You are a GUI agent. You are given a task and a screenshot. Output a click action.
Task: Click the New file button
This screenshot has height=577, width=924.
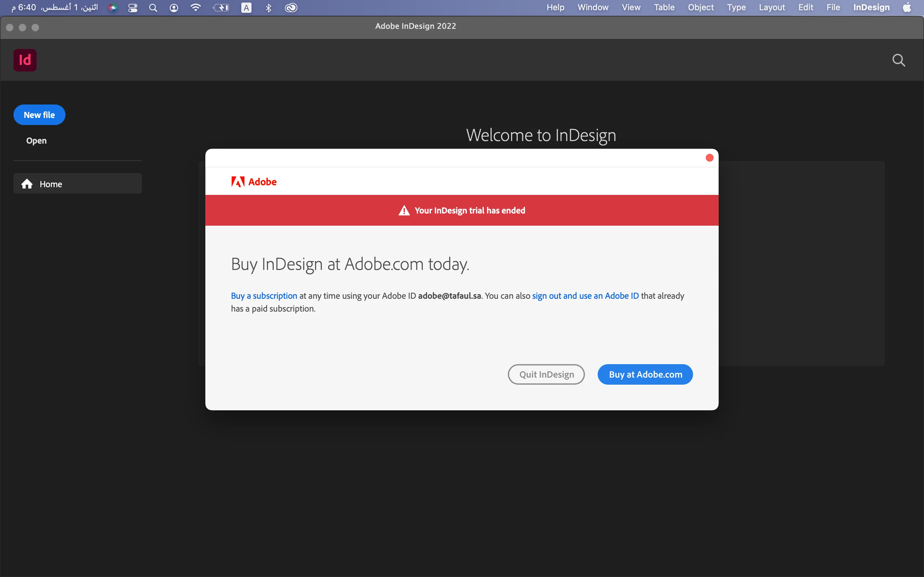tap(39, 115)
